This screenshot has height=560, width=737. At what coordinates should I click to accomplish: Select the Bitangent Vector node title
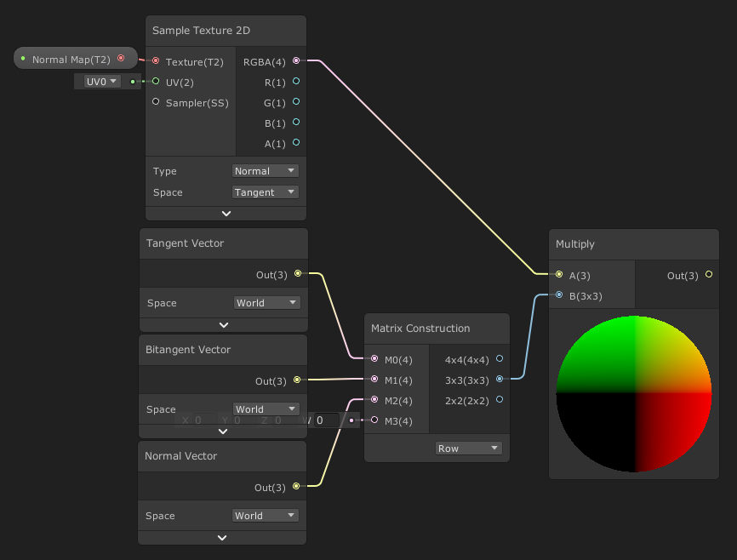pyautogui.click(x=188, y=349)
